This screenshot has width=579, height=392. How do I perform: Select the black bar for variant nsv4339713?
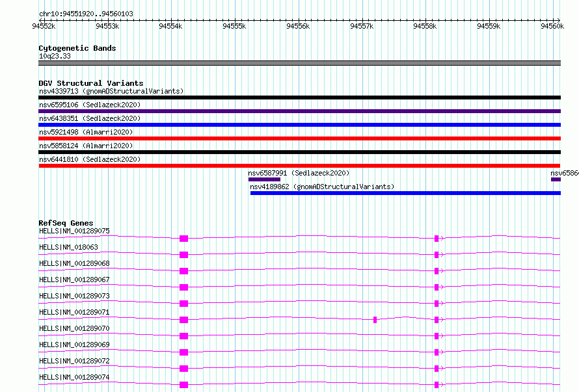(299, 98)
